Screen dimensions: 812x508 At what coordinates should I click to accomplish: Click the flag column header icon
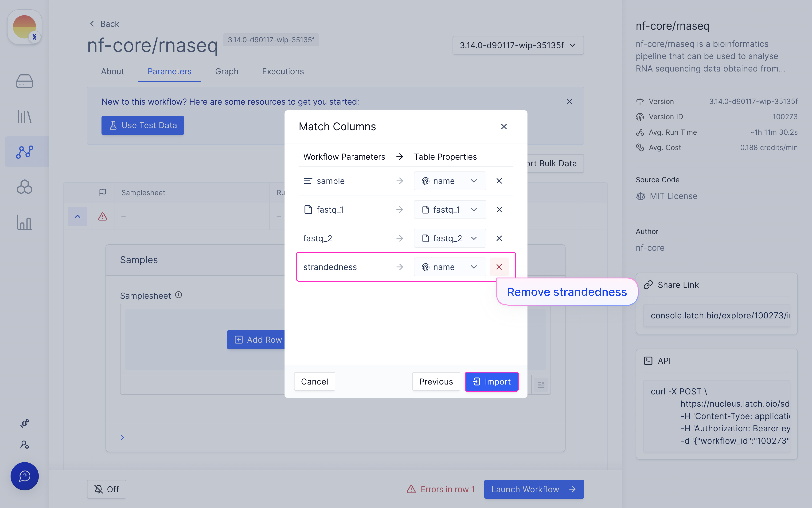point(103,193)
